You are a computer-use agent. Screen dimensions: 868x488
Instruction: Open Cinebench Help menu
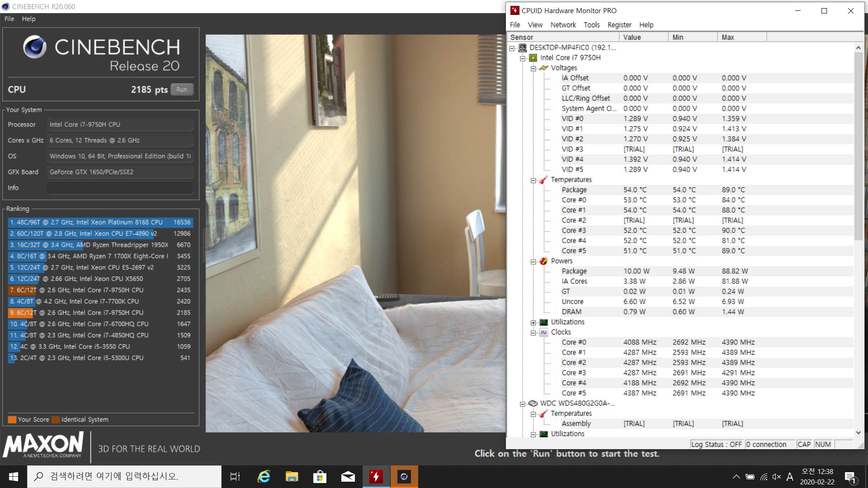click(28, 19)
